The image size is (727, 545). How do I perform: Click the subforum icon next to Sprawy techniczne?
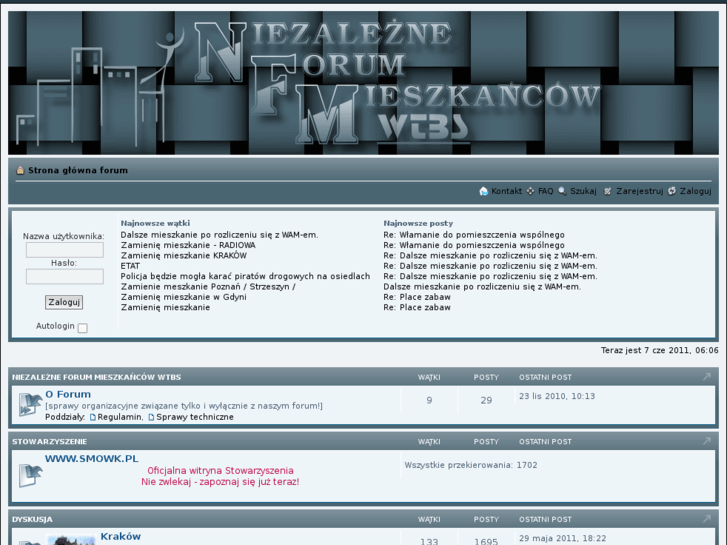(x=151, y=417)
